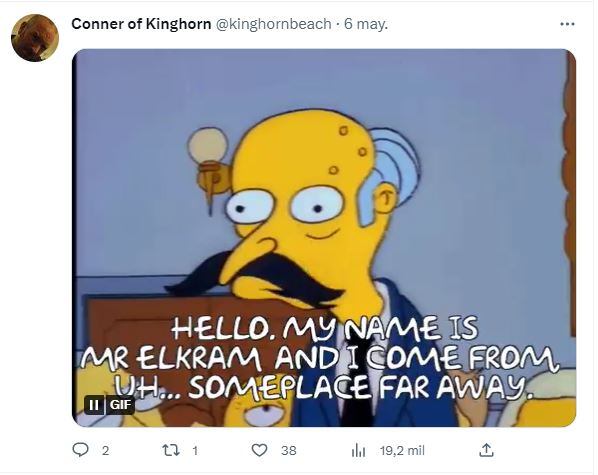Screen dimensions: 598x475
Task: Open Conner of Kinghorn display name
Action: 141,24
